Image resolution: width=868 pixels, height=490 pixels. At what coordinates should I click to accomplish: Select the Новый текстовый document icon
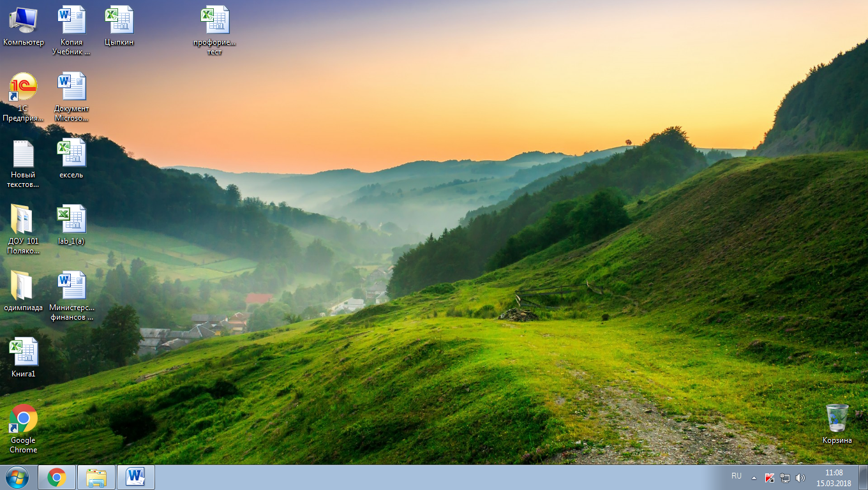[24, 163]
